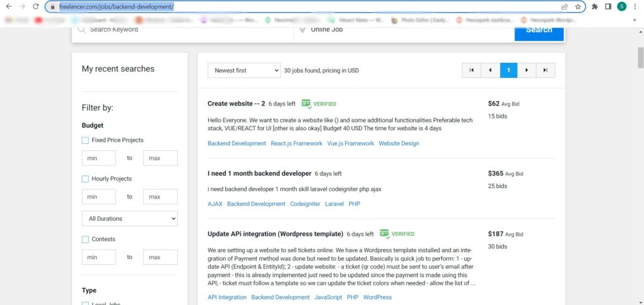
Task: Select page 1 in pagination
Action: click(508, 70)
